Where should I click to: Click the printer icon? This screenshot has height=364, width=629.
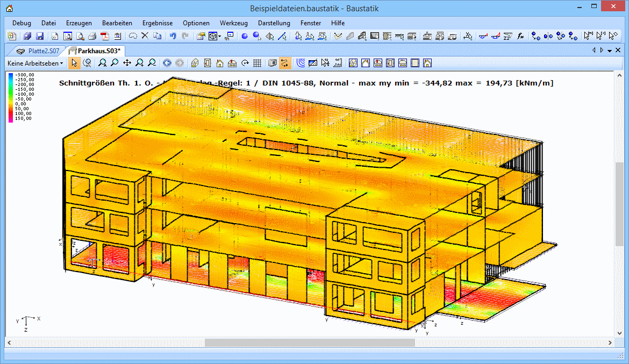(x=92, y=36)
